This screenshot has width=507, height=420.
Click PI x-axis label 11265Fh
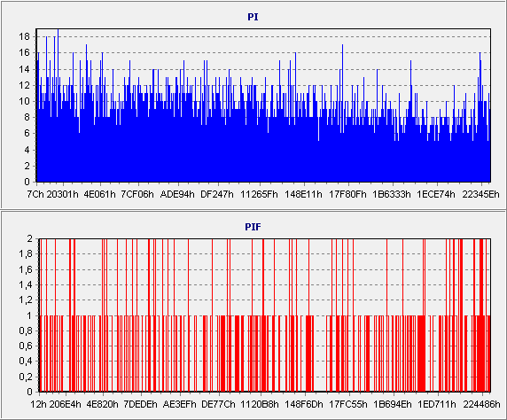coord(260,194)
